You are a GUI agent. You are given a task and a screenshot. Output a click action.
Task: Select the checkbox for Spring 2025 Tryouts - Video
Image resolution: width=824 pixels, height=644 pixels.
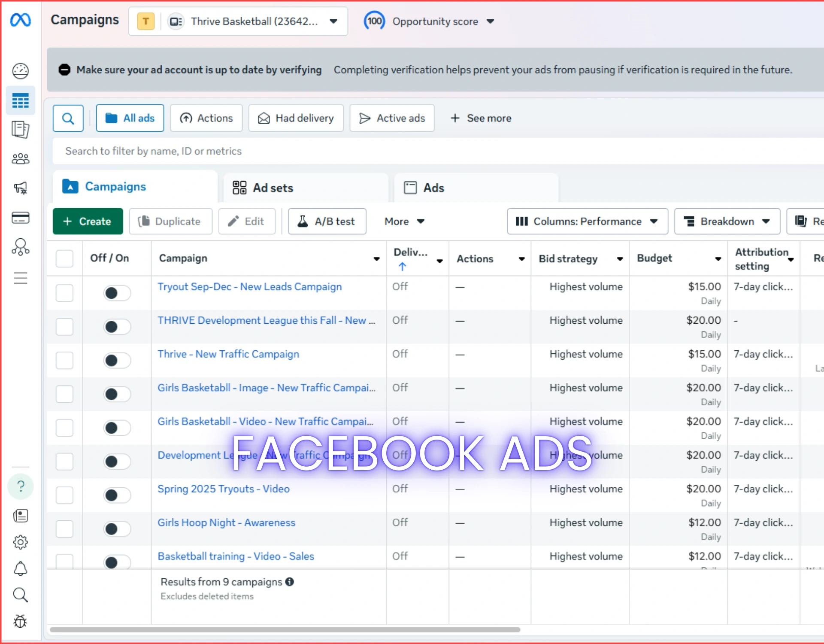(x=64, y=495)
